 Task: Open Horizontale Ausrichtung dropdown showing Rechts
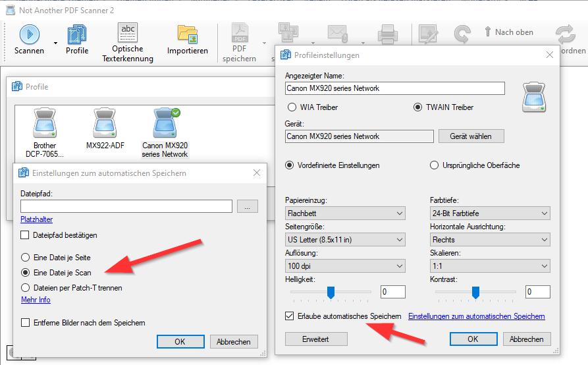point(490,240)
